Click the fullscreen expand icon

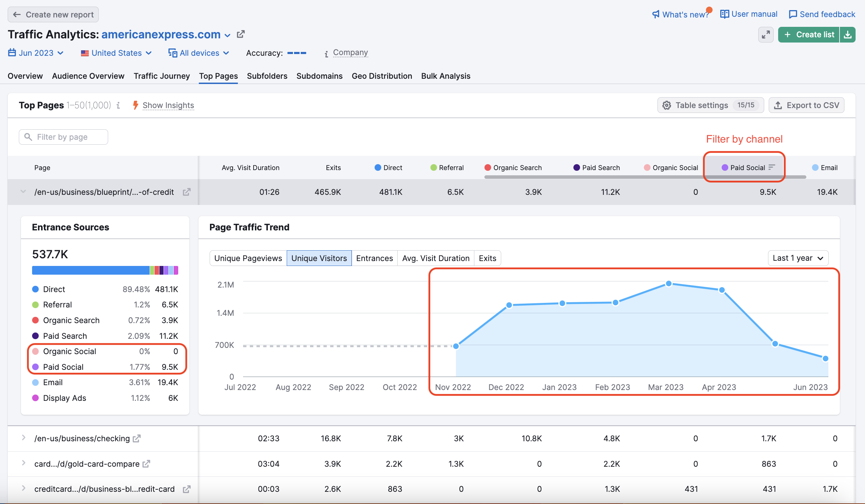coord(766,35)
